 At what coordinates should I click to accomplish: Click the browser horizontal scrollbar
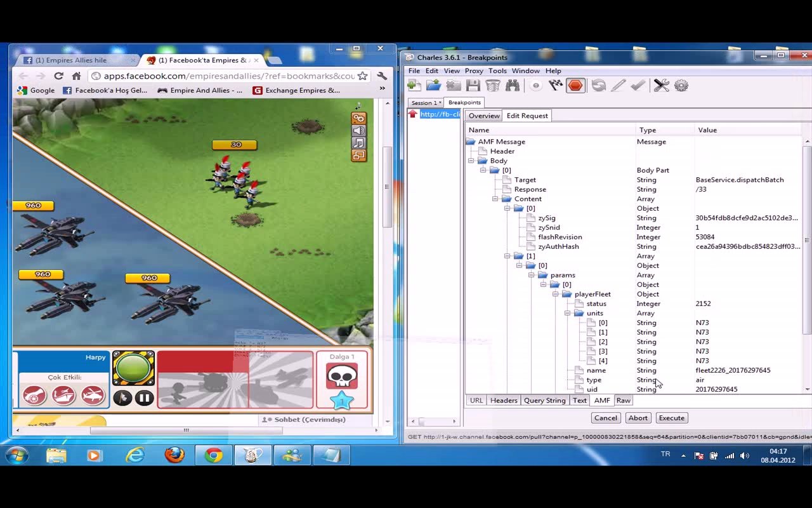pyautogui.click(x=186, y=430)
